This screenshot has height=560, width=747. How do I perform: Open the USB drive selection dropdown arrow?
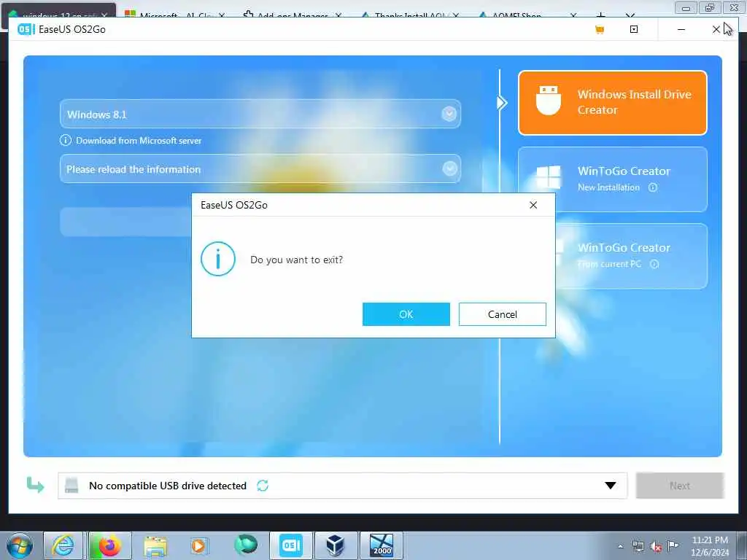[611, 486]
